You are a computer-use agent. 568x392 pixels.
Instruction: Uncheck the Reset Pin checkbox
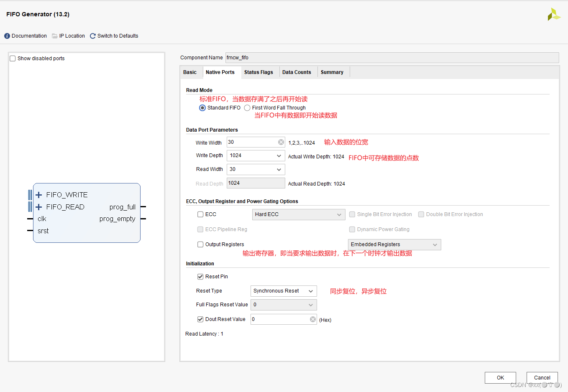(200, 277)
